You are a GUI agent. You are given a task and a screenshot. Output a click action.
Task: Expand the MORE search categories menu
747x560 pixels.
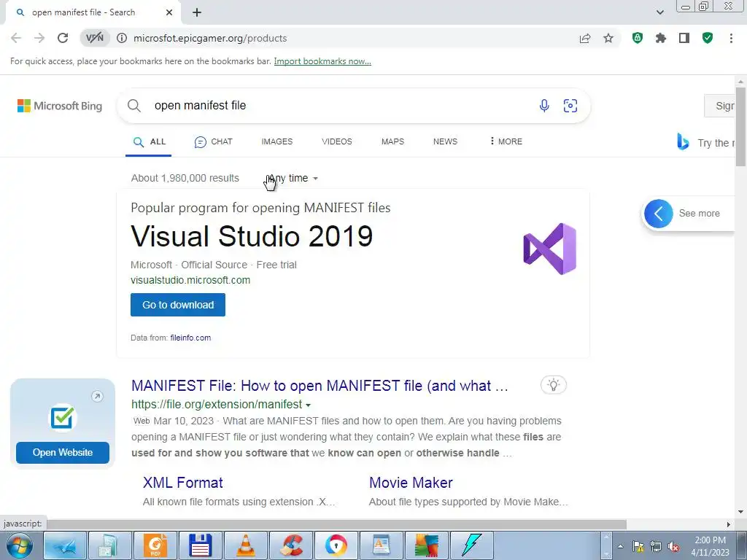point(506,142)
